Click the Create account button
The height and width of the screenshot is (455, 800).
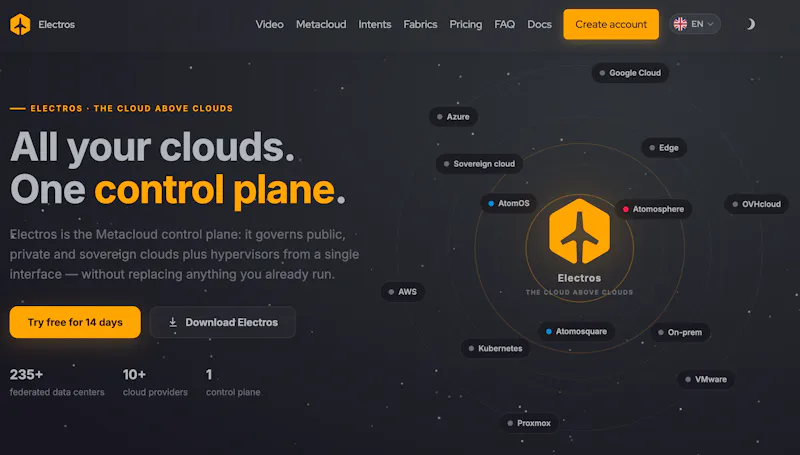(611, 24)
